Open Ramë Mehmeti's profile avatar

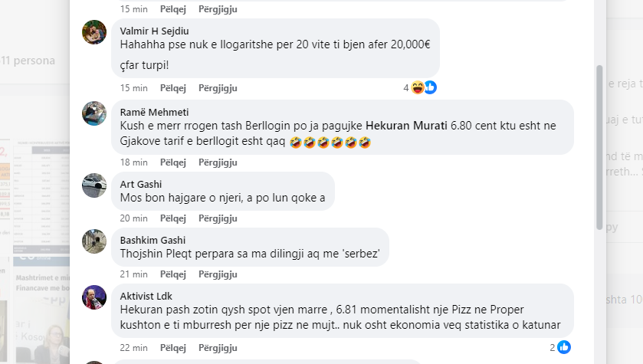click(x=94, y=113)
